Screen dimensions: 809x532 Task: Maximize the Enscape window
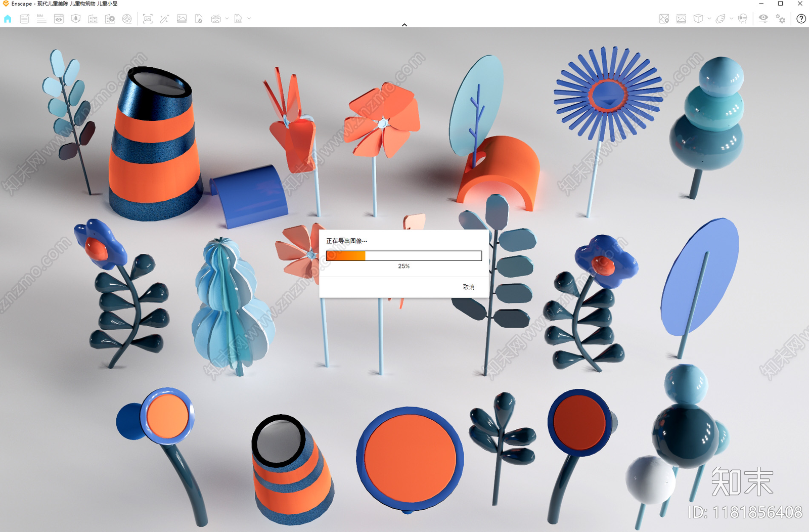(781, 4)
